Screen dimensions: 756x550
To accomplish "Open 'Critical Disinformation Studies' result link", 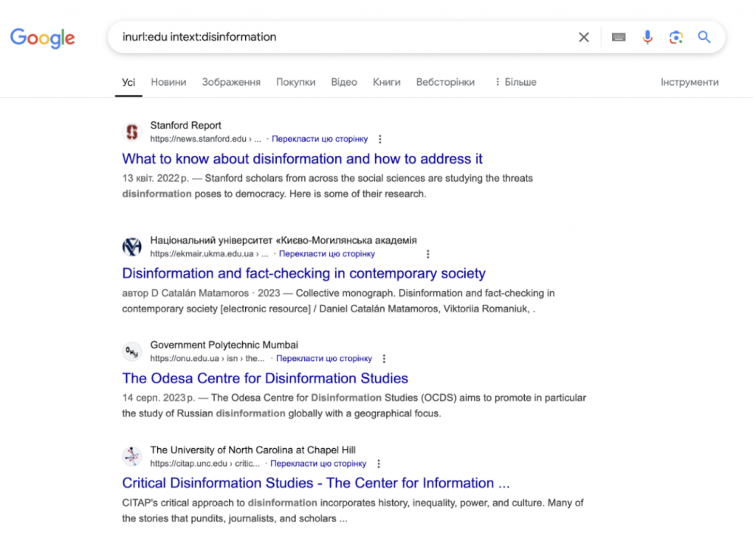I will point(316,483).
